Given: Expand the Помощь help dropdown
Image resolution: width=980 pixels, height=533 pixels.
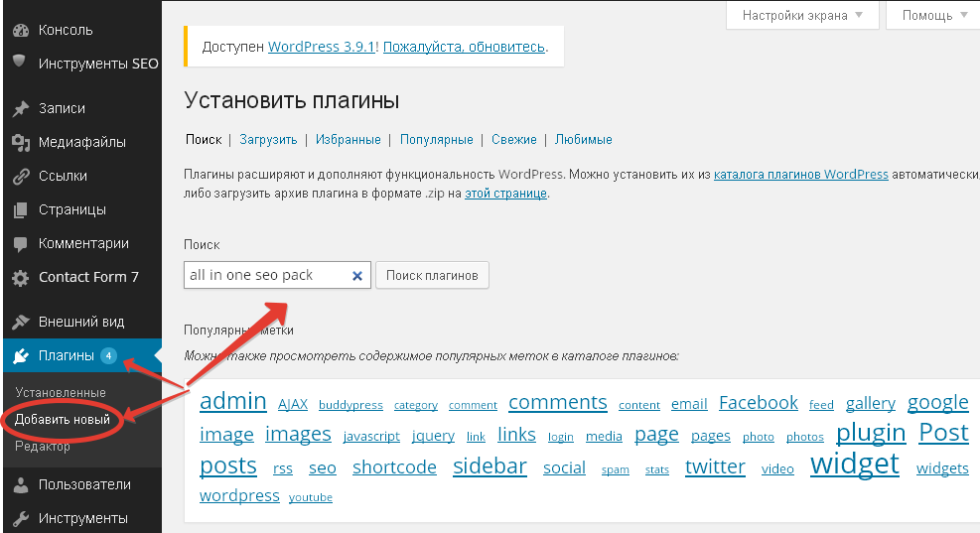Looking at the screenshot, I should point(933,15).
